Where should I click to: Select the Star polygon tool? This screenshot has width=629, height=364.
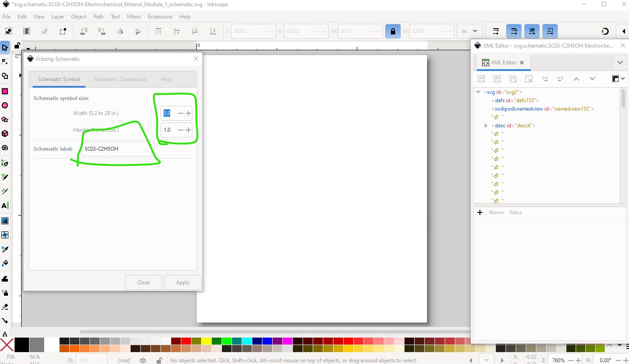tap(5, 119)
